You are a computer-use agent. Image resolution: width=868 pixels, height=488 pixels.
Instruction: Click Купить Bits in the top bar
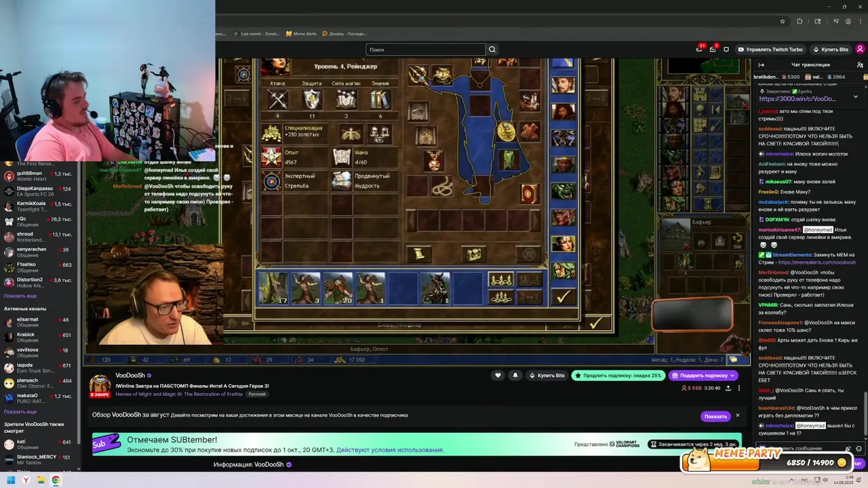(x=831, y=49)
